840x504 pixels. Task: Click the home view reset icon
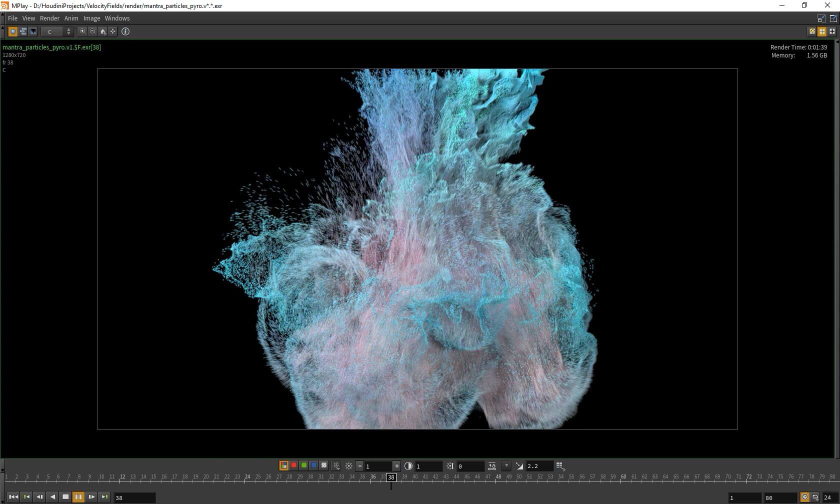[103, 31]
